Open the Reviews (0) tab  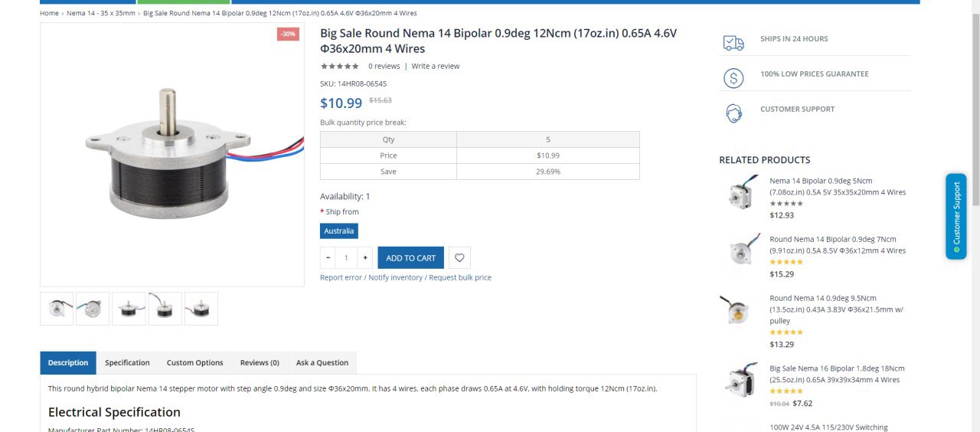point(260,363)
